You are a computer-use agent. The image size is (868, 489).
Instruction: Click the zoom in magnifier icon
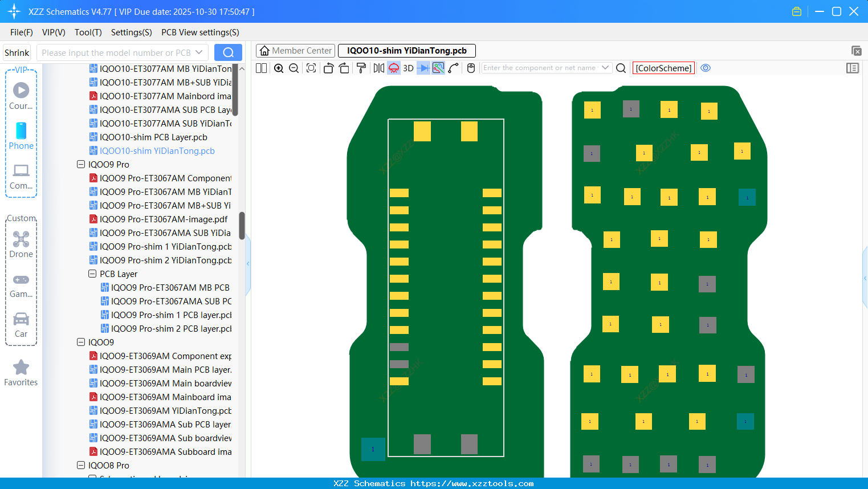point(279,68)
